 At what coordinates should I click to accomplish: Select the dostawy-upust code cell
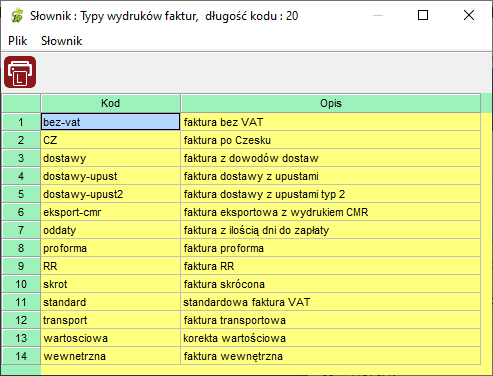coord(111,176)
